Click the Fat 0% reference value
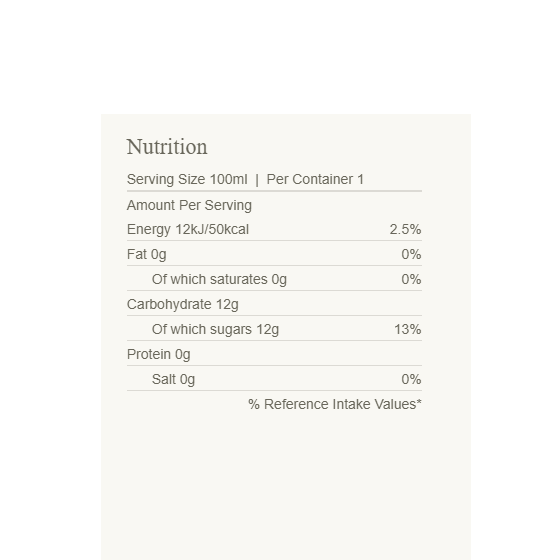560x560 pixels. click(411, 254)
